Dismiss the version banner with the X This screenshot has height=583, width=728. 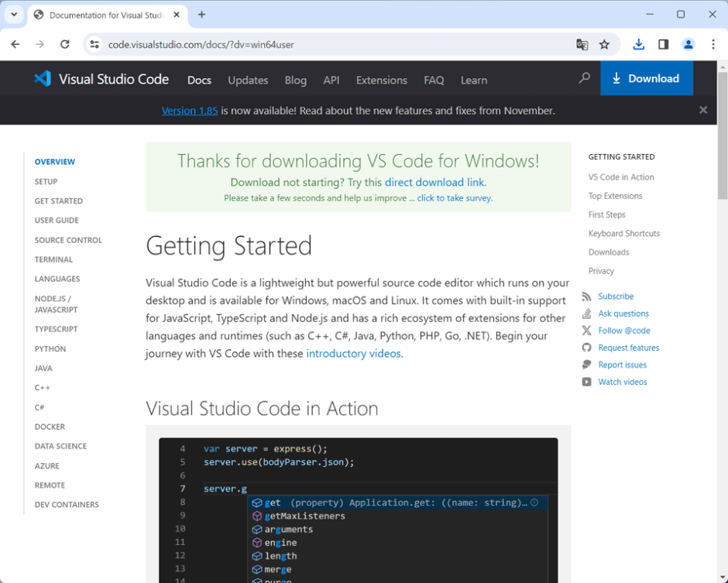(703, 109)
